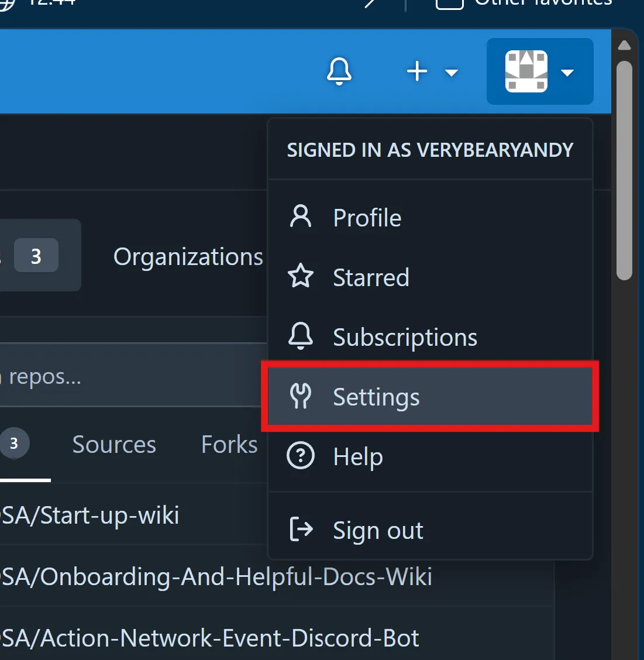Open Profile from the user menu
Image resolution: width=644 pixels, height=660 pixels.
(430, 218)
